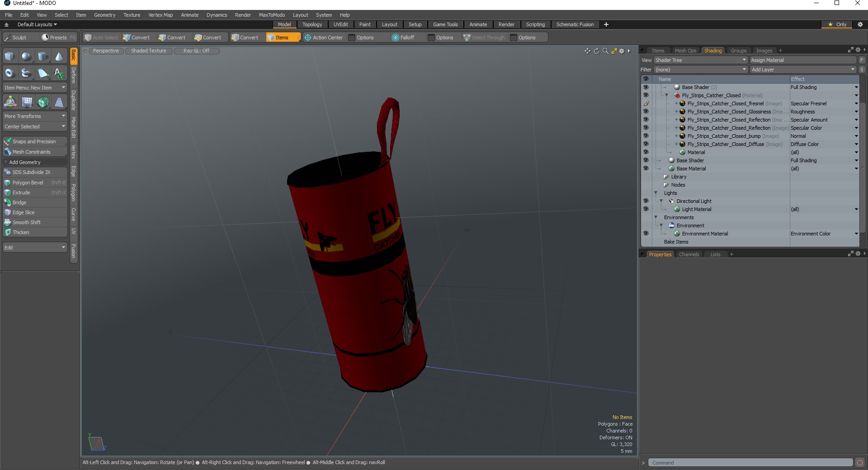The height and width of the screenshot is (470, 868).
Task: Switch to the UVEdit layout tab
Action: click(340, 24)
